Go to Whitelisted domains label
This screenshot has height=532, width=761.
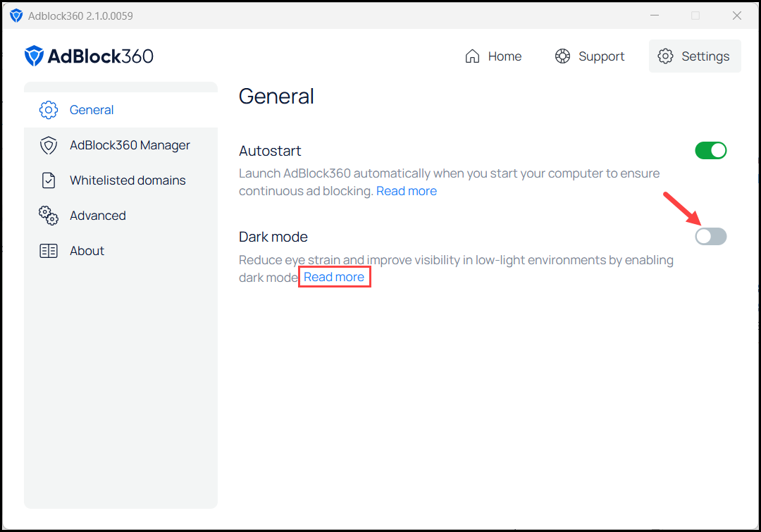click(x=128, y=180)
